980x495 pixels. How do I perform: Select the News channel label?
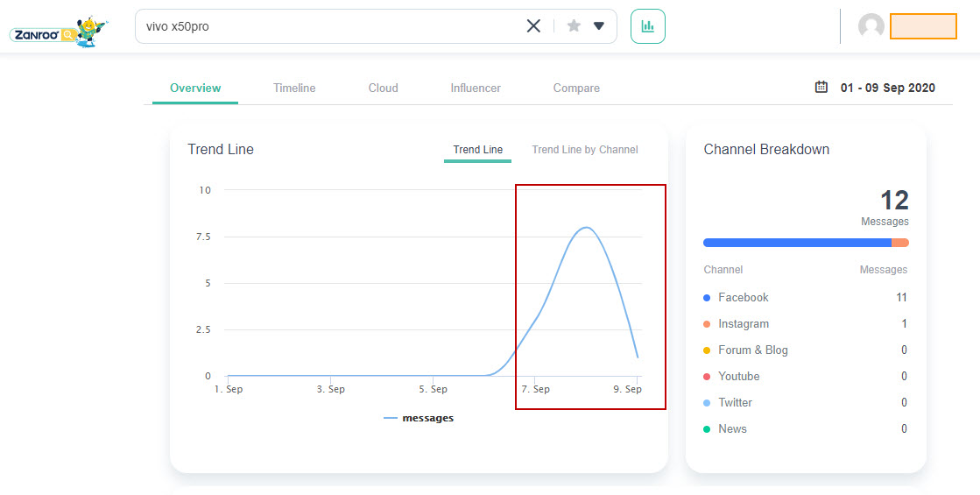[732, 428]
